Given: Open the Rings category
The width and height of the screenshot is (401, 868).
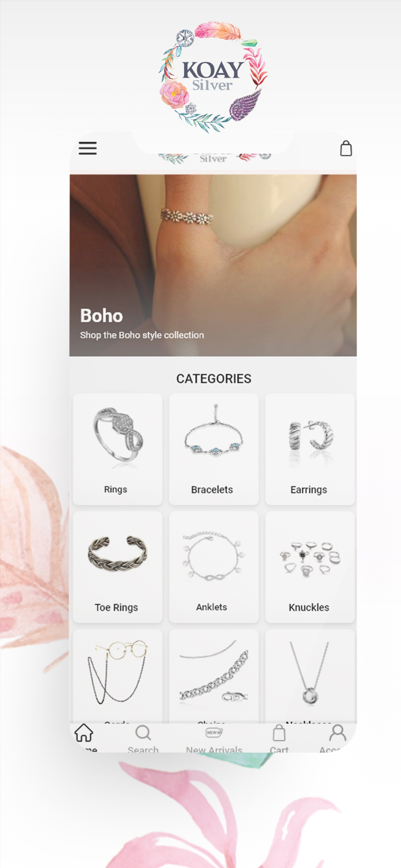Looking at the screenshot, I should coord(117,449).
